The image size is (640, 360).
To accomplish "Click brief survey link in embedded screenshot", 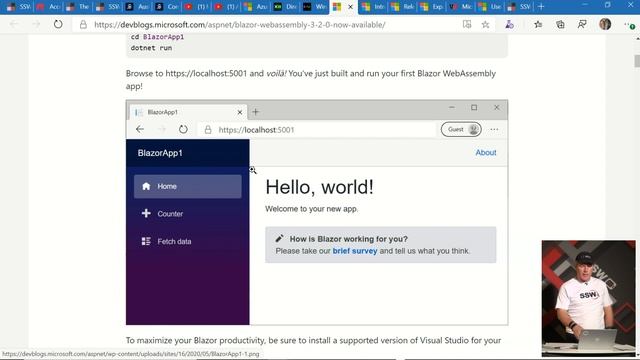I will (355, 251).
